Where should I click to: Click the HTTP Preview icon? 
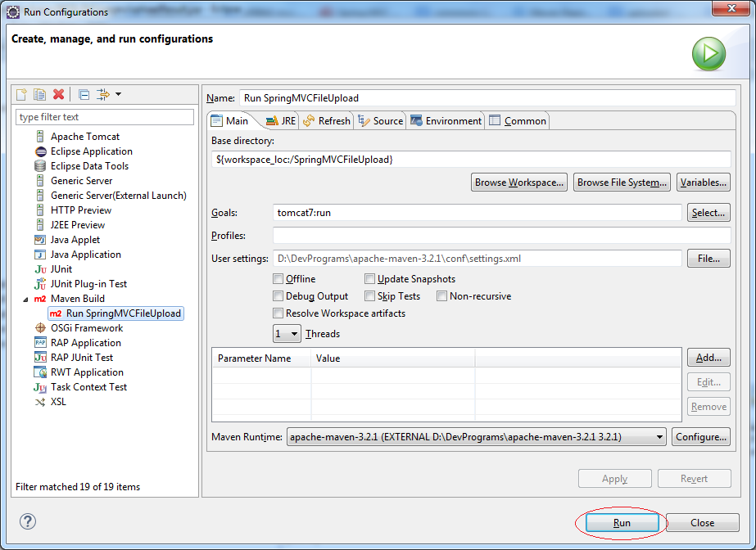40,210
